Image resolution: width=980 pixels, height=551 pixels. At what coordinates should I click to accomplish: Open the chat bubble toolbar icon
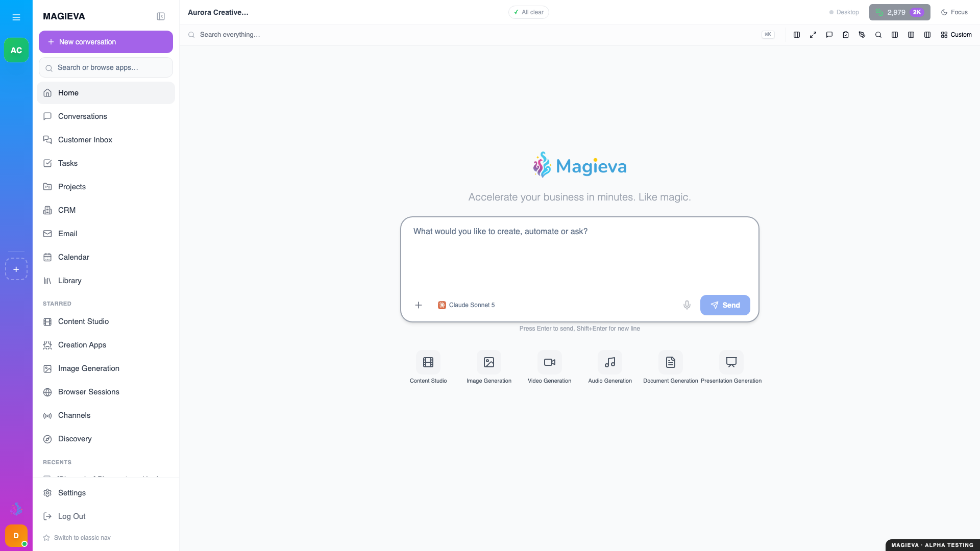(829, 35)
